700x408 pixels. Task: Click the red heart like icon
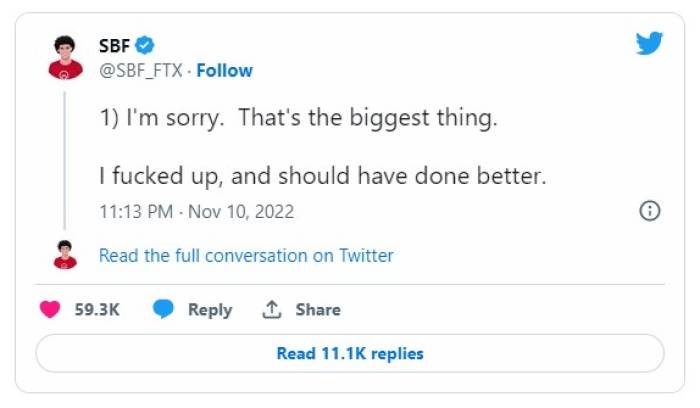pos(50,310)
